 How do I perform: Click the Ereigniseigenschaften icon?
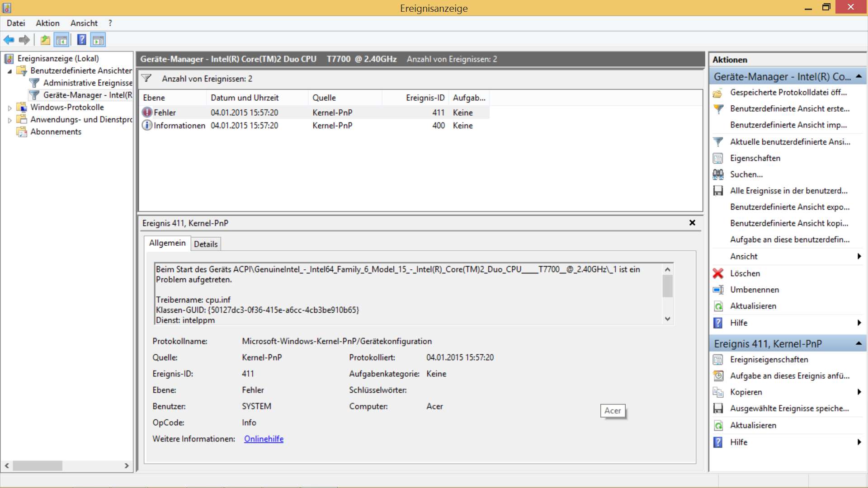click(x=718, y=360)
